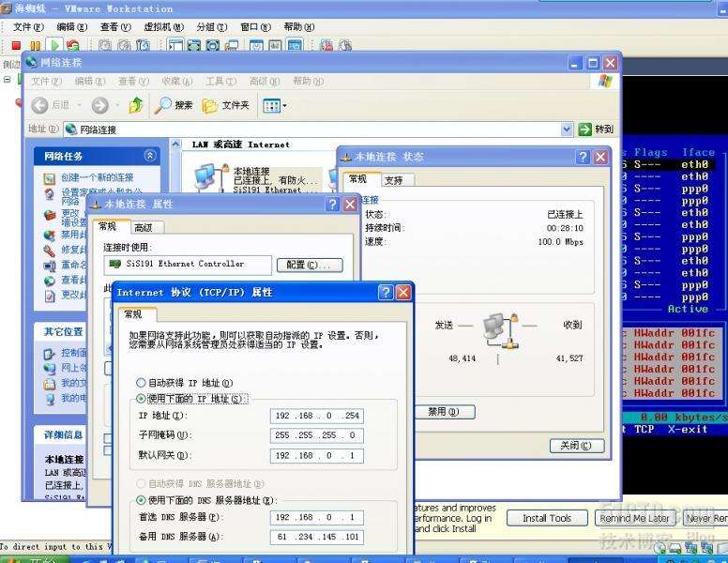Click the 子网掩码 field showing 255.255.255.0
This screenshot has height=563, width=728.
317,435
